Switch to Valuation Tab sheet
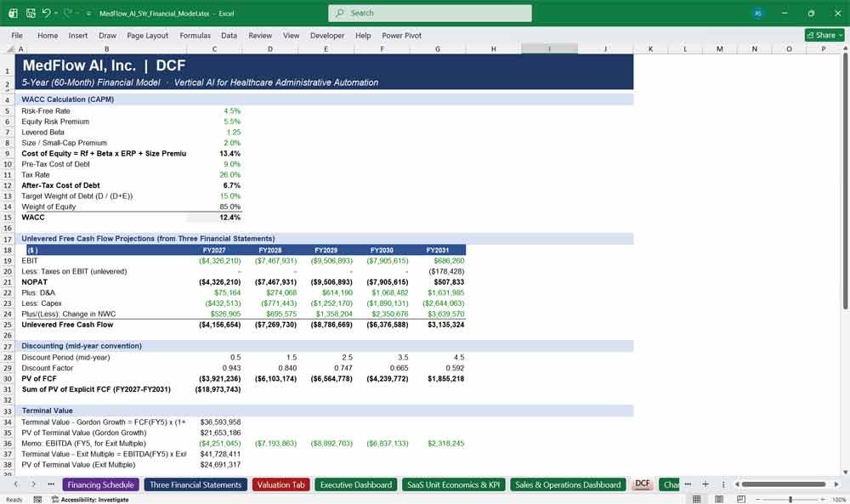 tap(280, 484)
